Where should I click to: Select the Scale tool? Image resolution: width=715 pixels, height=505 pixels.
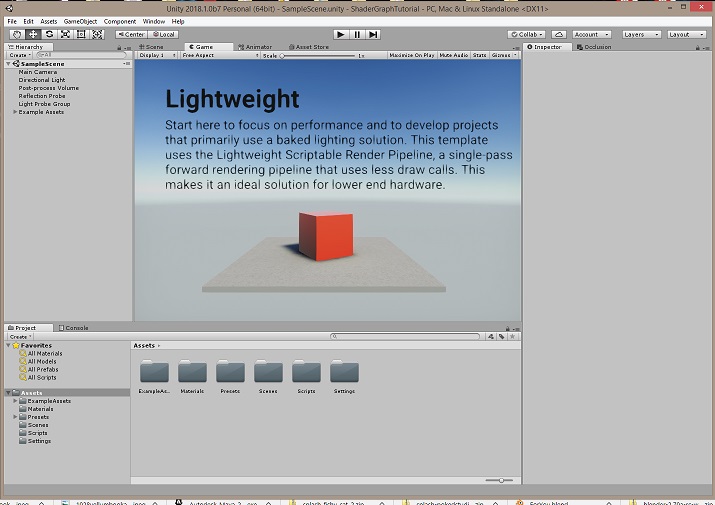click(65, 34)
